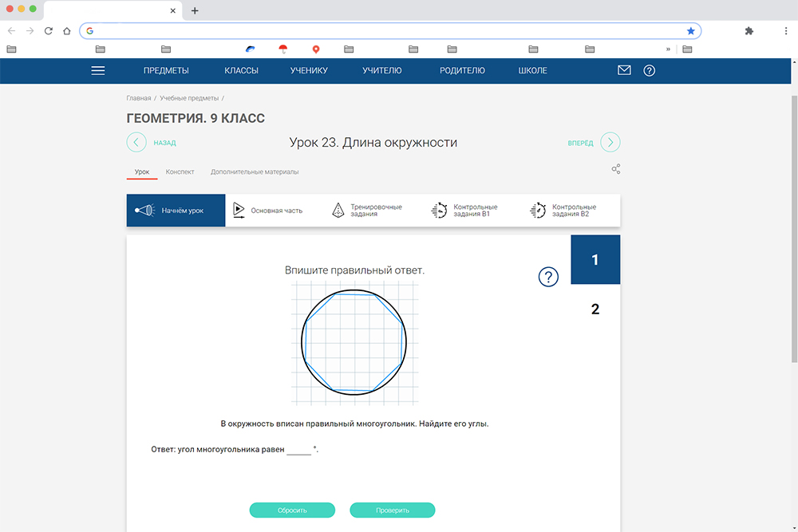The width and height of the screenshot is (798, 532).
Task: Open the browser extensions puzzle icon
Action: (749, 31)
